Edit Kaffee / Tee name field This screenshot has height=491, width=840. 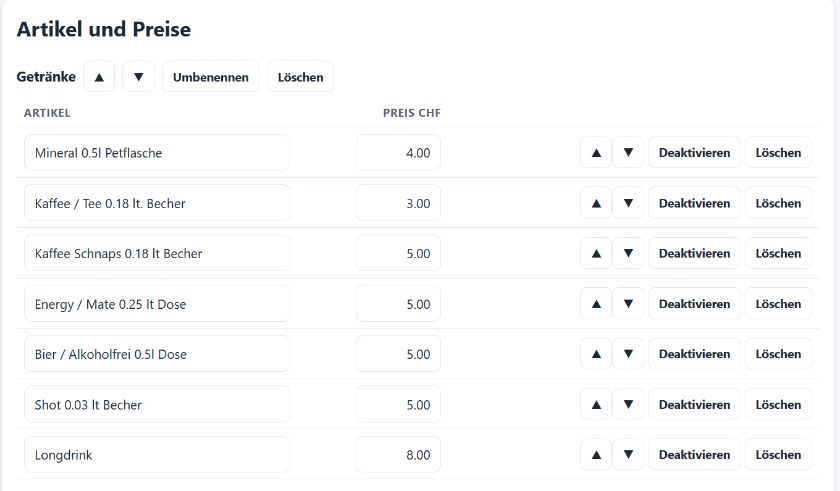(x=157, y=203)
